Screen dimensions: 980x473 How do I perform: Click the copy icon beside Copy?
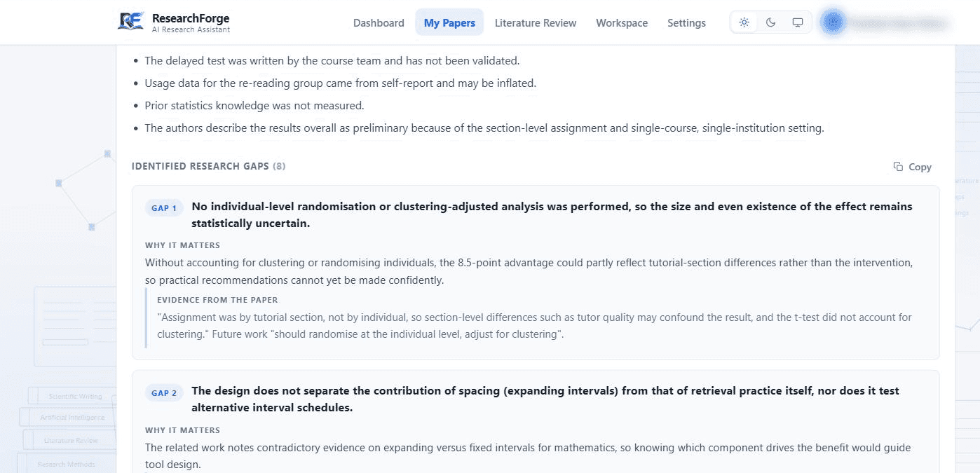898,167
